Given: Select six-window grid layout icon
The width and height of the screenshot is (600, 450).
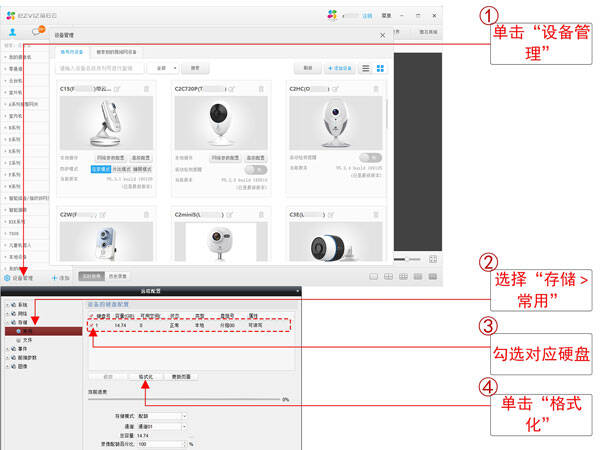Looking at the screenshot, I should tap(403, 277).
